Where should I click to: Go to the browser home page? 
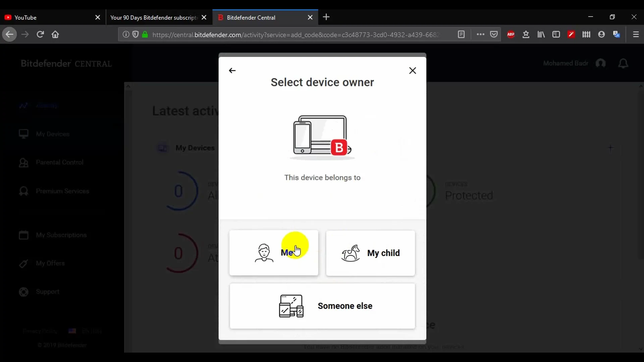[x=55, y=35]
